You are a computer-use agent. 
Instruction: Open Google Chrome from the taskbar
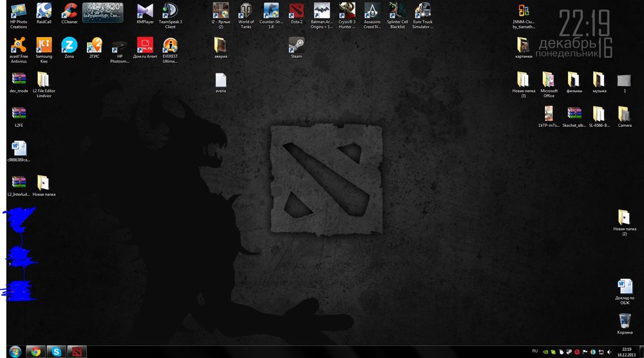[35, 351]
